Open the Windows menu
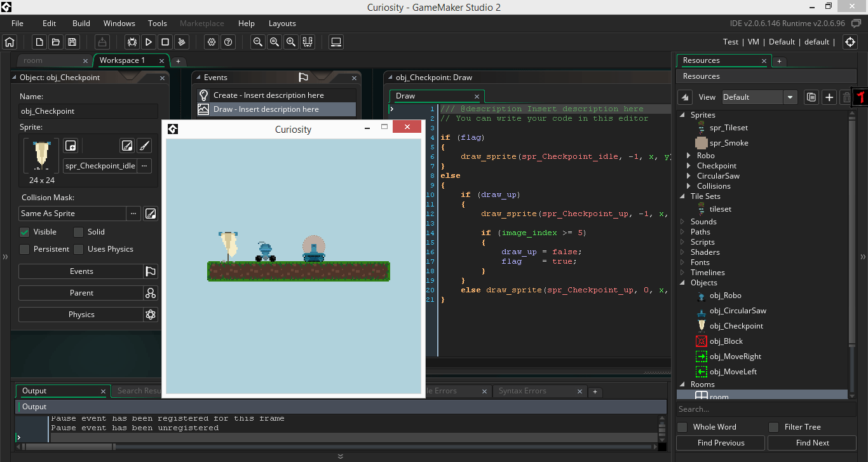 [x=119, y=24]
